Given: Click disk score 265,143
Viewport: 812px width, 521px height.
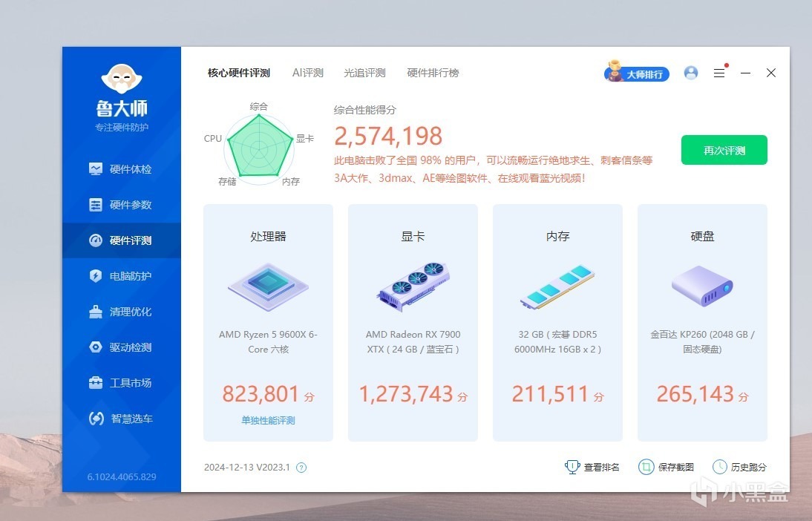Looking at the screenshot, I should 695,393.
